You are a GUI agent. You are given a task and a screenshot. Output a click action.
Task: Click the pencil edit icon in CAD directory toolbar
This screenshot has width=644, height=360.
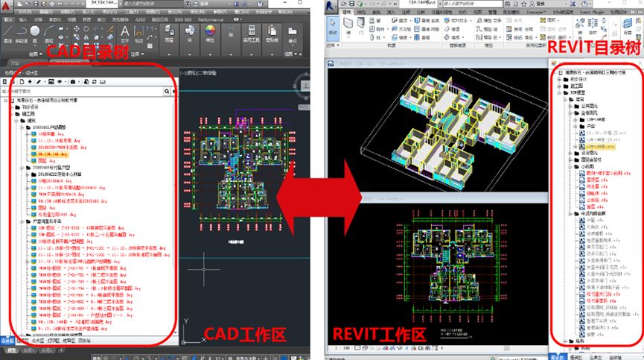coord(39,82)
